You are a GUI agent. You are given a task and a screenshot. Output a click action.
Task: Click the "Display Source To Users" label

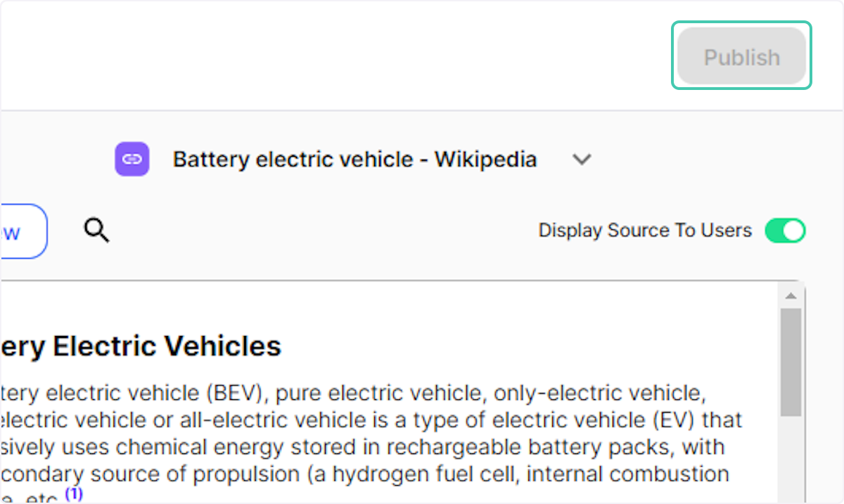pos(645,231)
